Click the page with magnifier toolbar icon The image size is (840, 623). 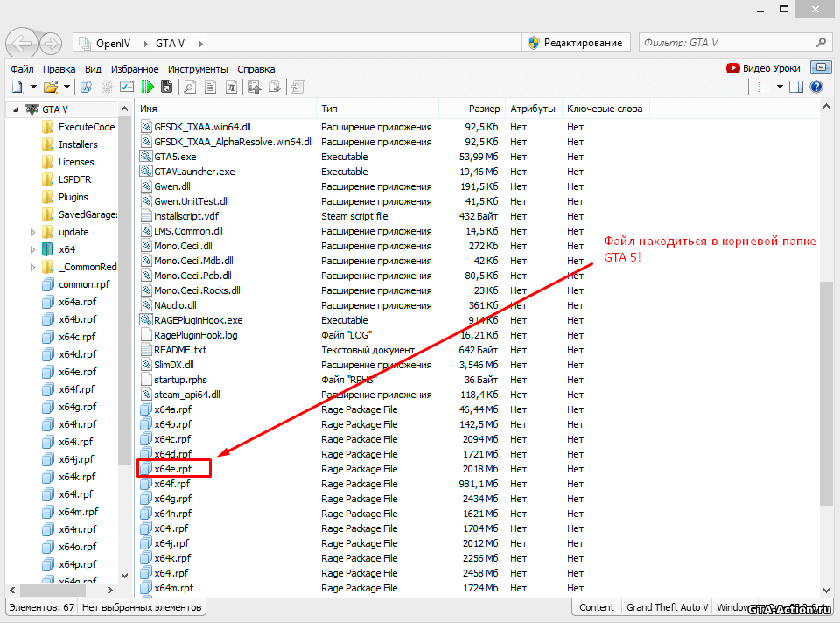(190, 87)
